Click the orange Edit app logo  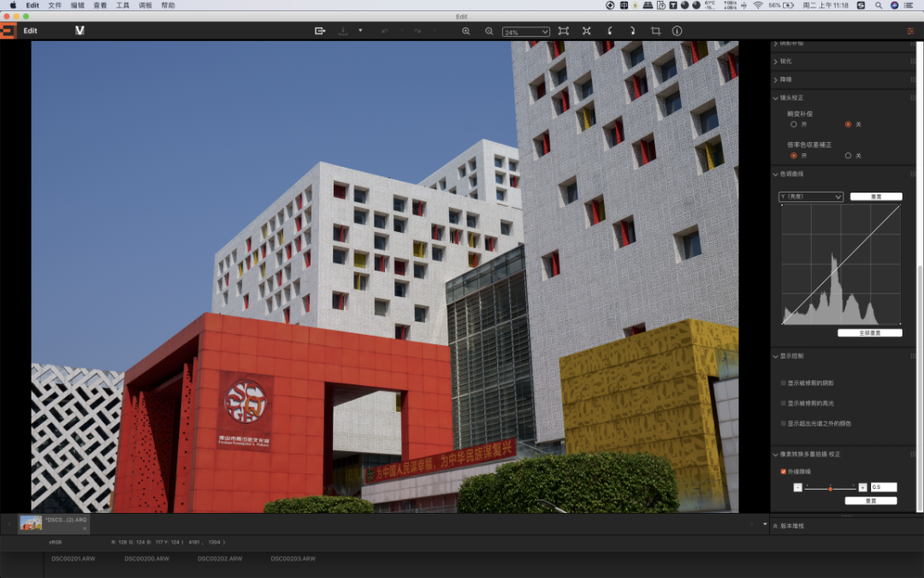pyautogui.click(x=9, y=31)
